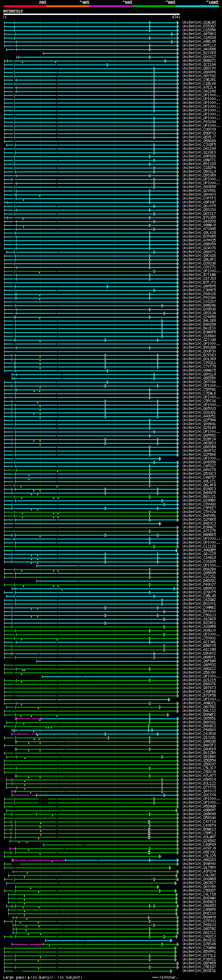Select hit label UniRef100_Q00X27

point(199,57)
